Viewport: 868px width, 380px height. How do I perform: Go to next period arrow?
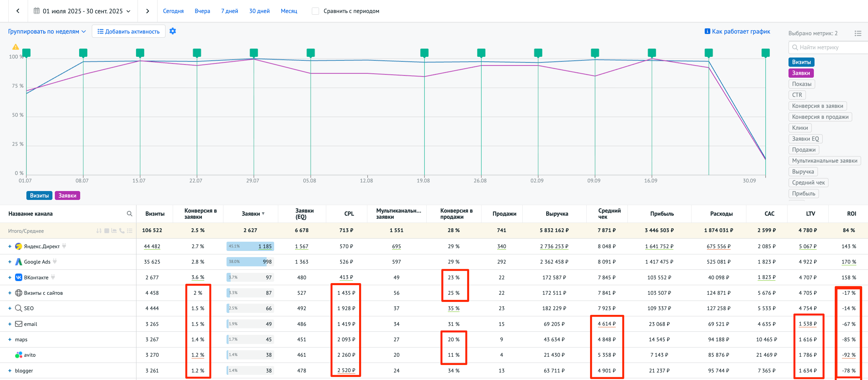[147, 11]
